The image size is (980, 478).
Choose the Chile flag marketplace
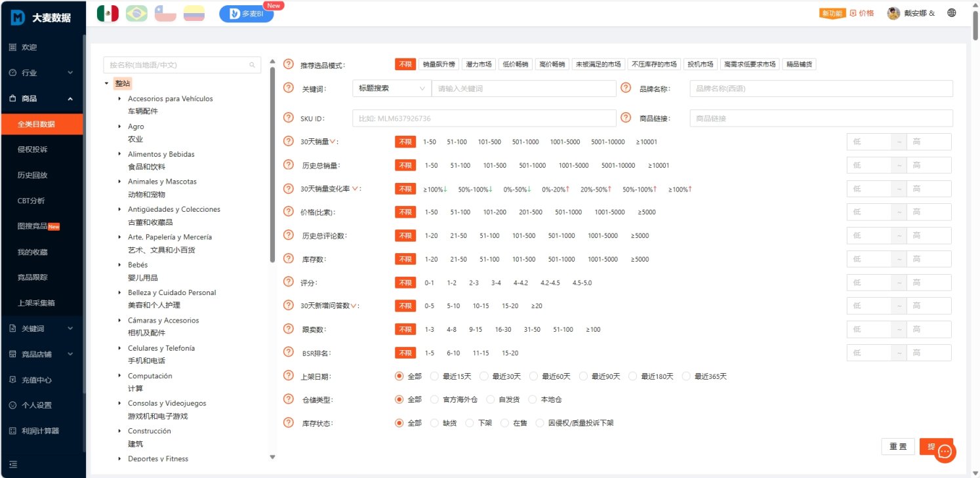point(165,14)
